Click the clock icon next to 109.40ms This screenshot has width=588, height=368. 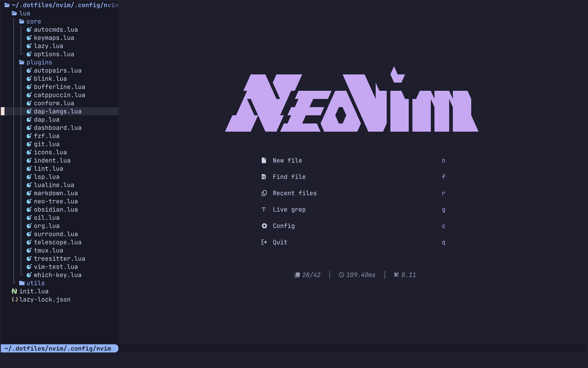coord(341,275)
